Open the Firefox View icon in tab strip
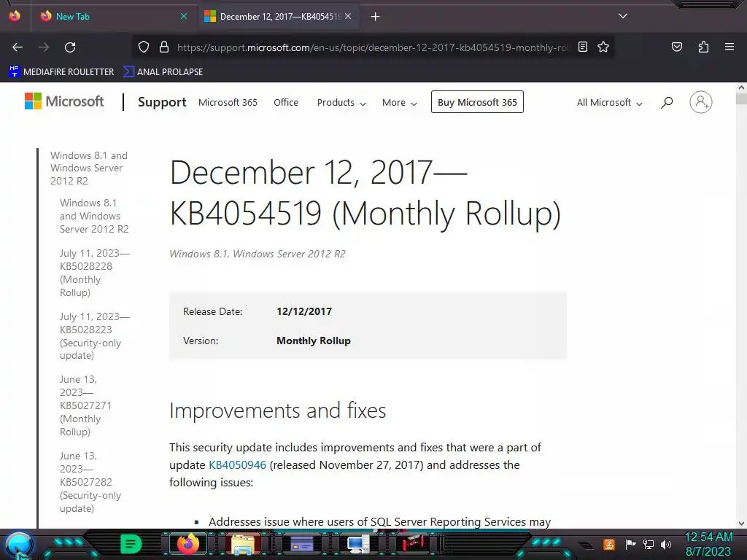The width and height of the screenshot is (747, 560). pos(15,16)
